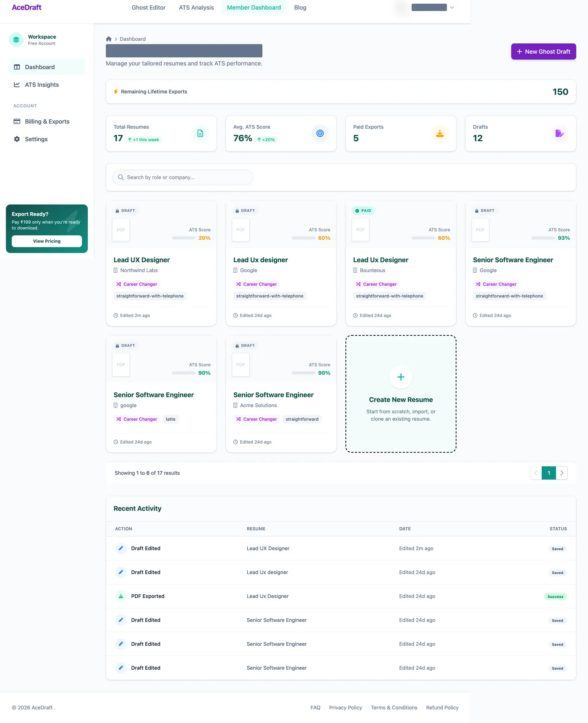Click the Paid Exports download icon
The image size is (588, 723).
click(440, 133)
